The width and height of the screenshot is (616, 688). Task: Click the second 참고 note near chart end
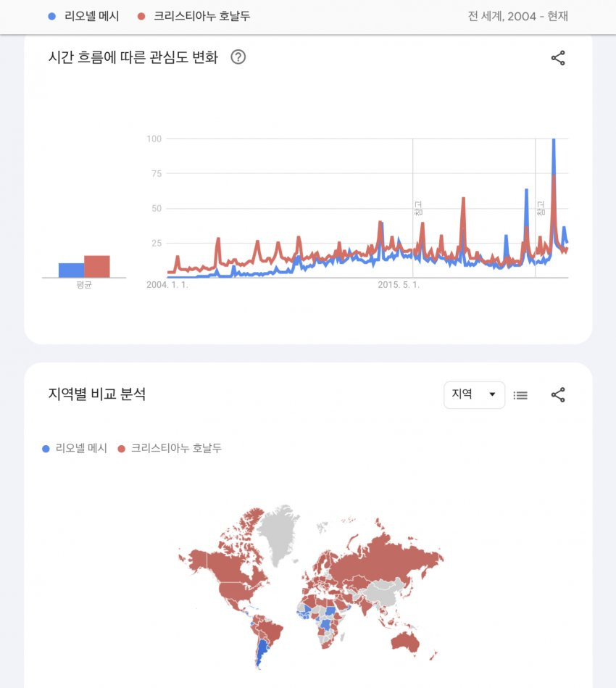[541, 208]
